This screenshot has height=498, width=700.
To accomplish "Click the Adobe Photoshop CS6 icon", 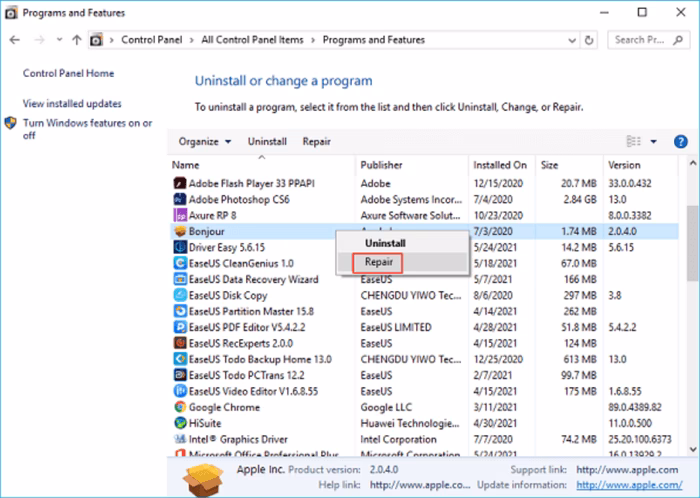I will point(180,199).
